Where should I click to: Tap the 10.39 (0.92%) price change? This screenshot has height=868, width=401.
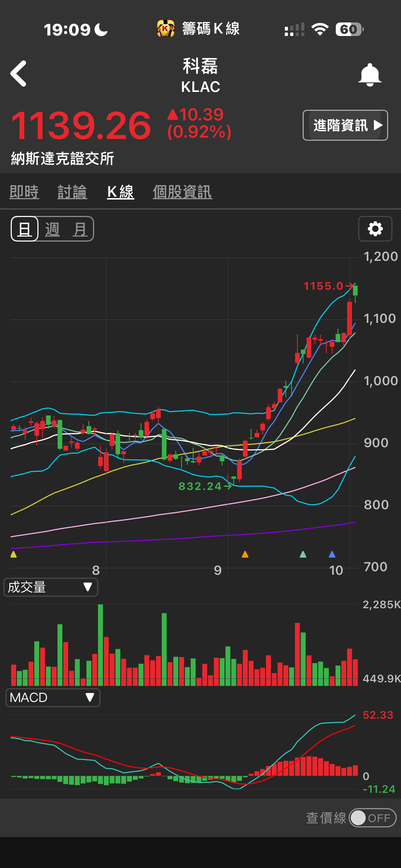pyautogui.click(x=199, y=123)
